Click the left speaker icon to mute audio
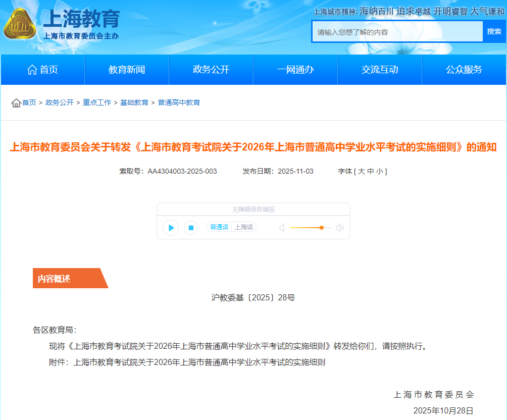Screen dimensions: 507x420 pyautogui.click(x=281, y=227)
